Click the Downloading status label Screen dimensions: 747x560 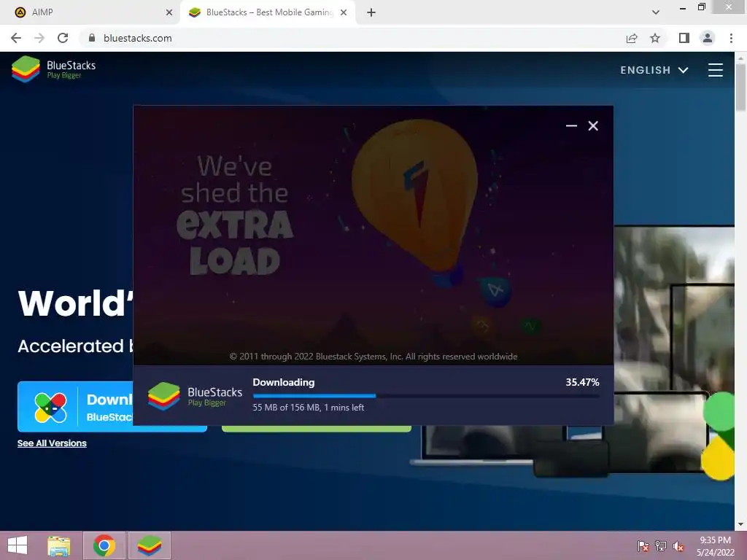pos(284,382)
